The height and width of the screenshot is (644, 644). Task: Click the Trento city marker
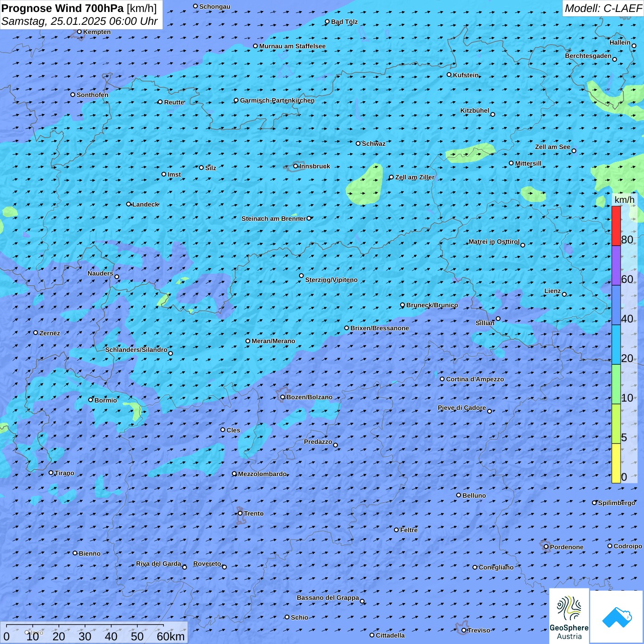point(240,513)
